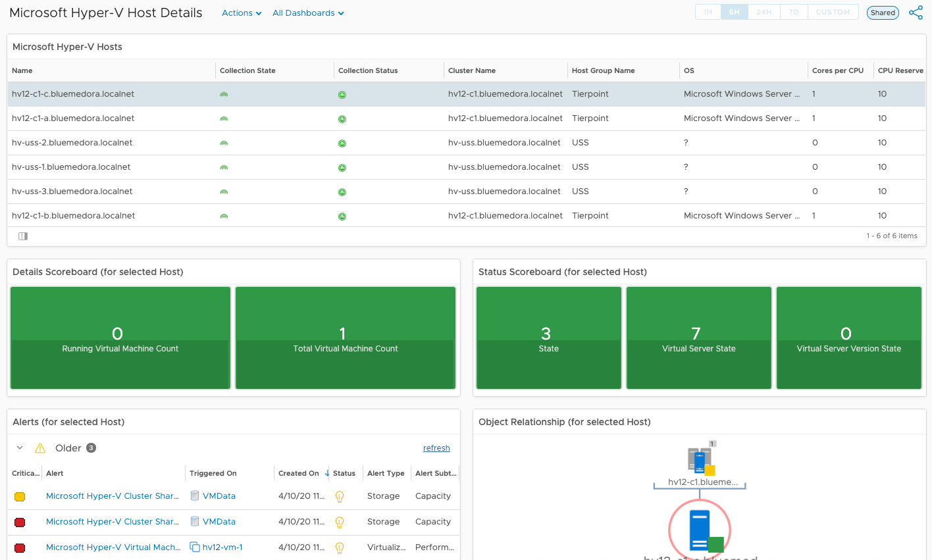932x560 pixels.
Task: Select the CUSTOM time range
Action: pos(833,12)
